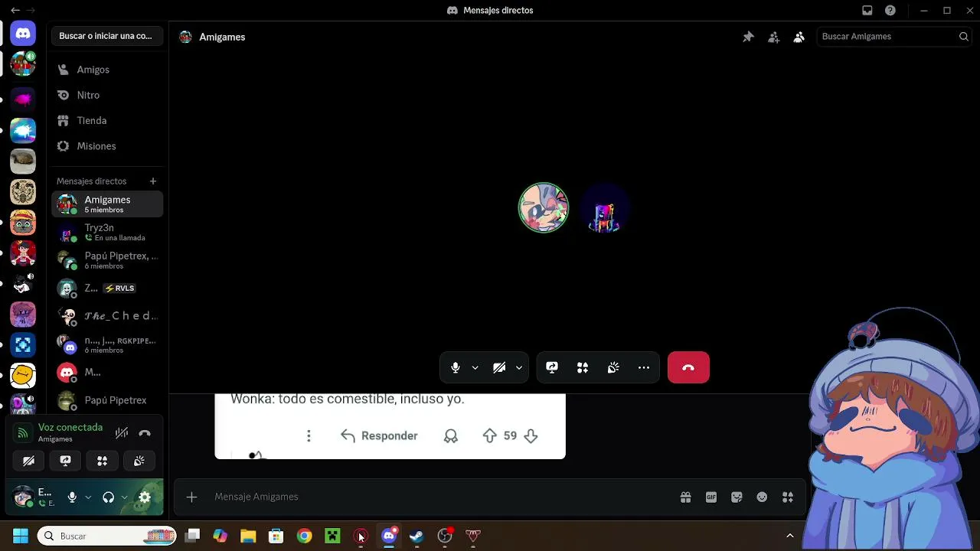Toggle camera in the Voz conectada panel
The image size is (980, 551).
click(28, 461)
